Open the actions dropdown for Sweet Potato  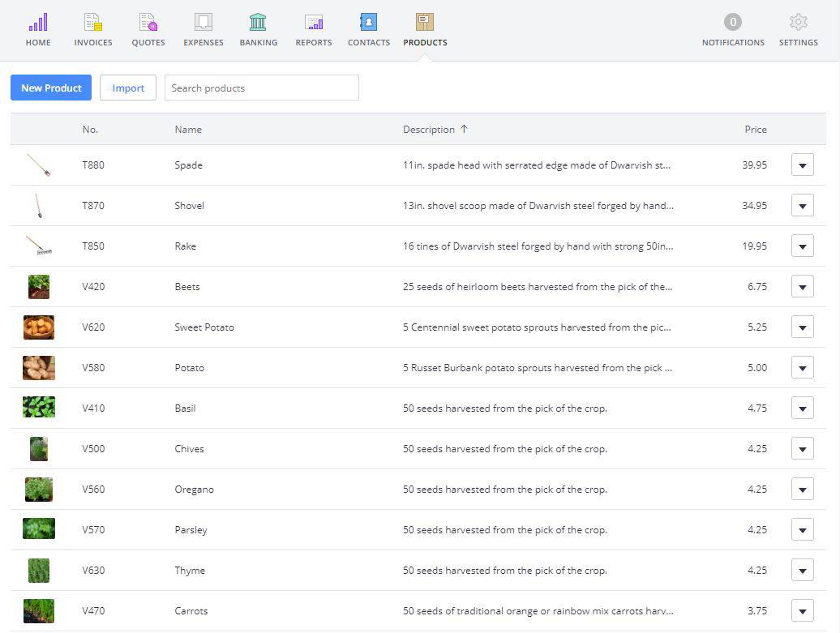802,327
